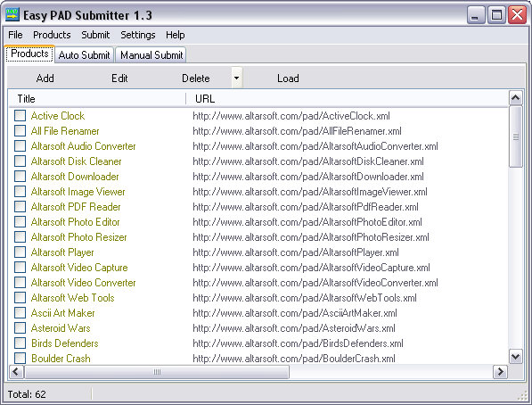Enable the Altarsoft Photo Editor checkbox
Screen dimensions: 532x405
point(20,222)
